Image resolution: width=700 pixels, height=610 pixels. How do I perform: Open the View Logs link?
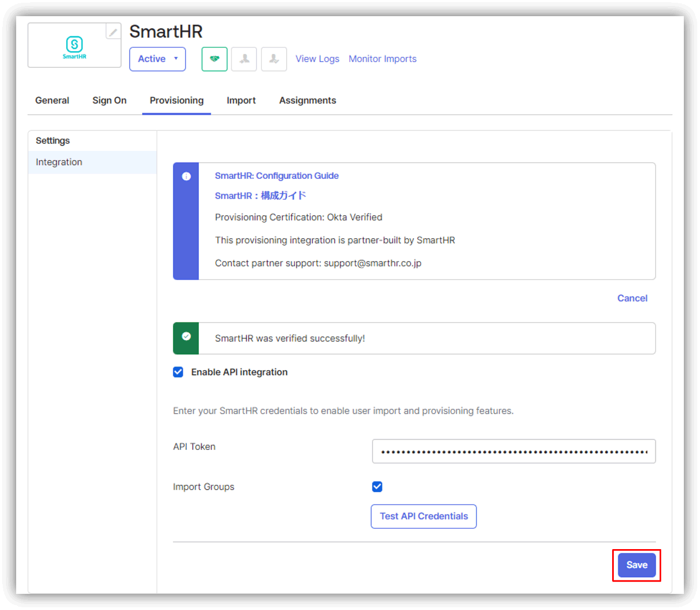[317, 59]
